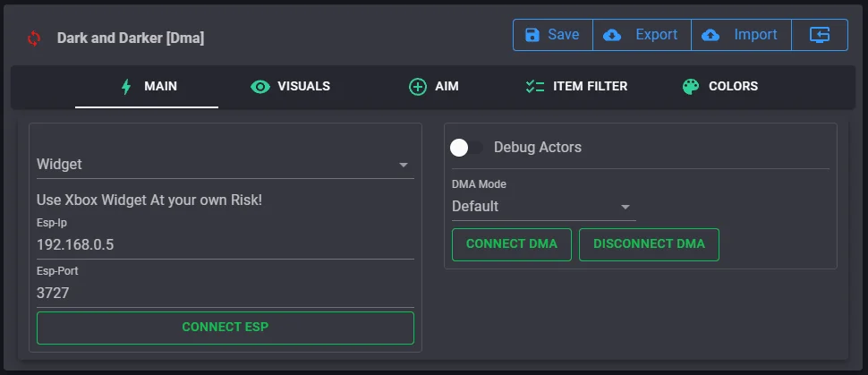Click the red refresh icon beside the title
The image size is (868, 375).
[x=34, y=38]
